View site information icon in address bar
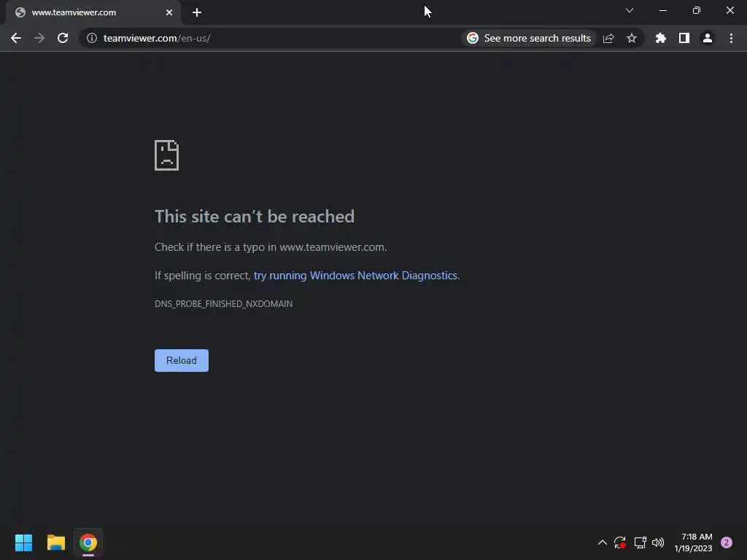The image size is (747, 560). 92,38
